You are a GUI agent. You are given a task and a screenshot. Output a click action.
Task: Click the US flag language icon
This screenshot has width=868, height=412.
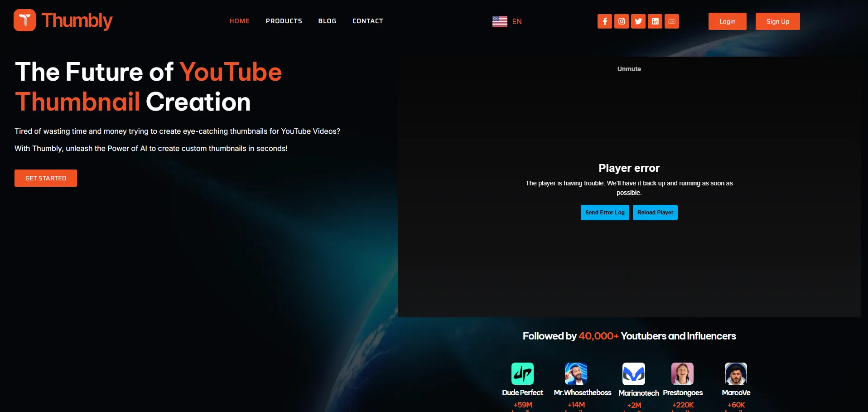coord(500,21)
